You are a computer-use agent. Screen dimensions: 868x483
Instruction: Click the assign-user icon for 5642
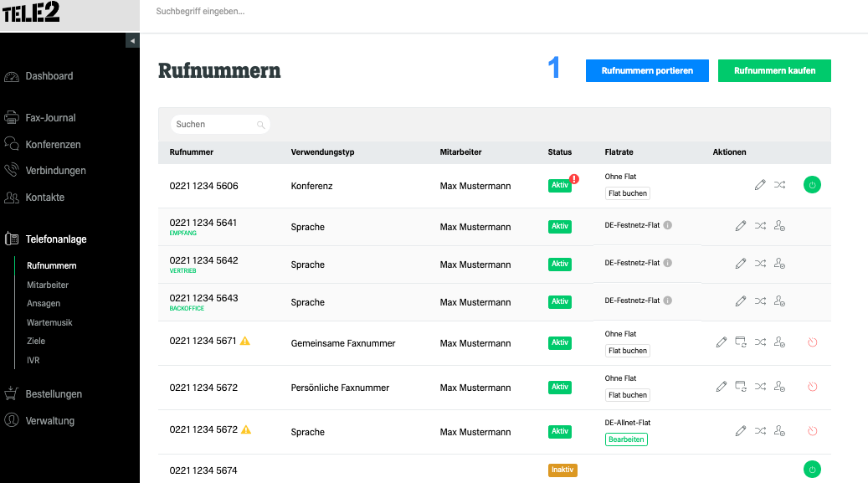779,264
